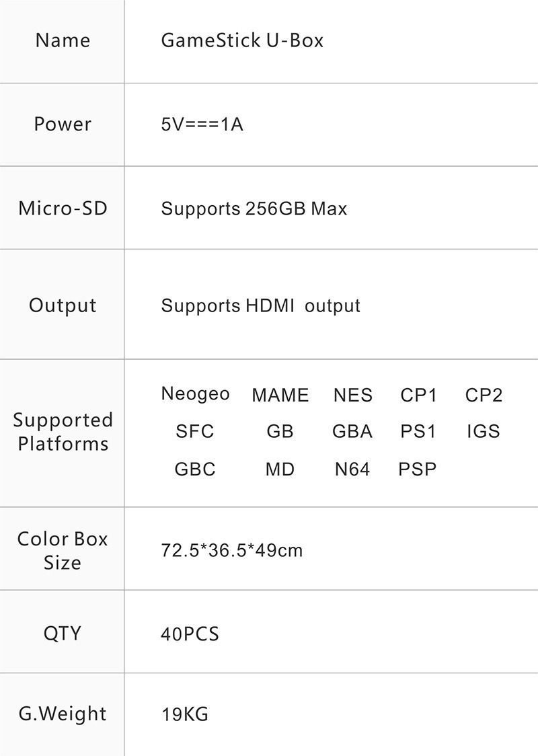Screen dimensions: 538x756
Task: Select the 'N64' platform entry
Action: [x=352, y=469]
